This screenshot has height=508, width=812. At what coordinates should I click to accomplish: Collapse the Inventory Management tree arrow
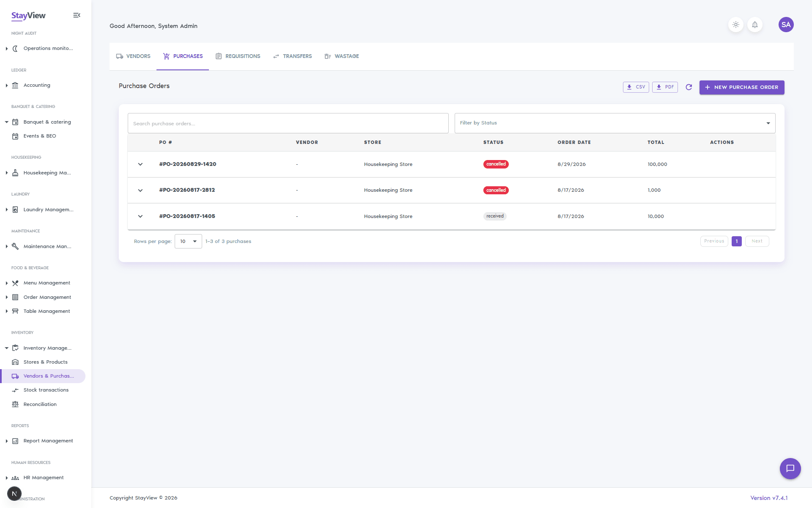(x=7, y=348)
